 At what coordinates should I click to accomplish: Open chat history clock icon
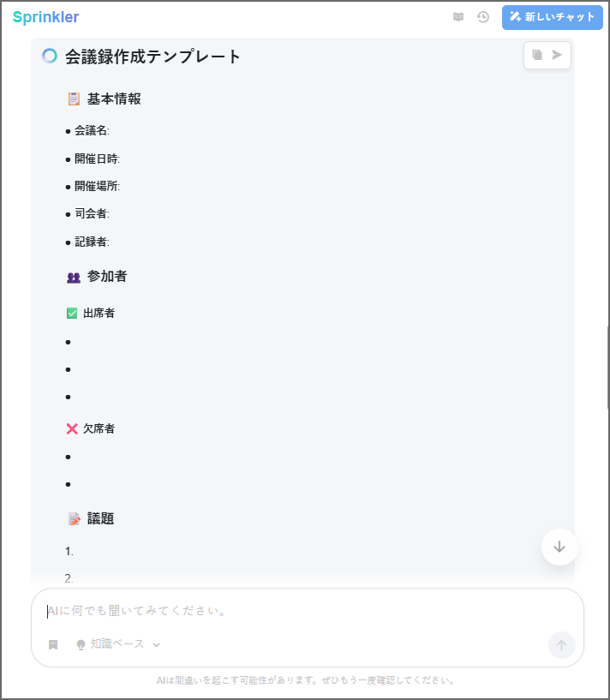pyautogui.click(x=483, y=17)
